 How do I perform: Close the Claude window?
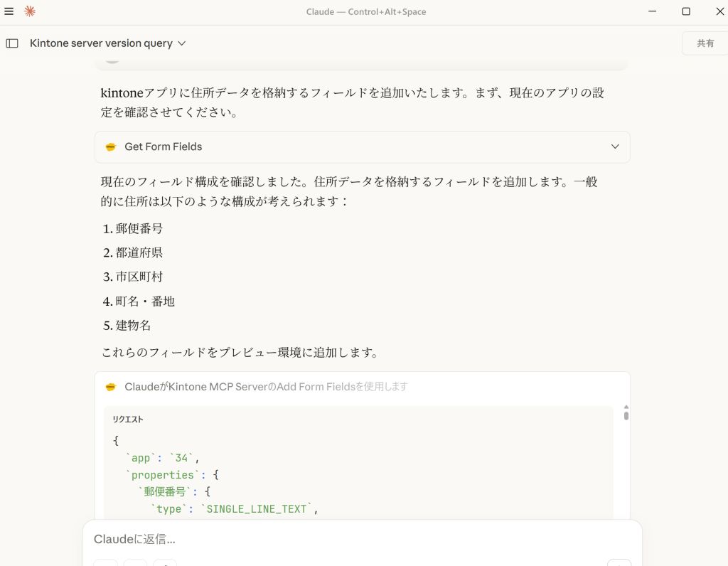719,11
